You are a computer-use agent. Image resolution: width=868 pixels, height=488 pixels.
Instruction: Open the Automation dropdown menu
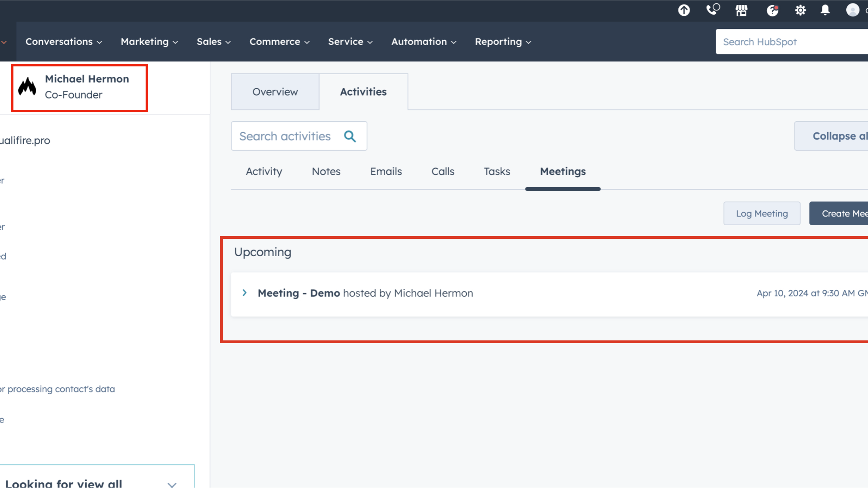click(x=423, y=42)
